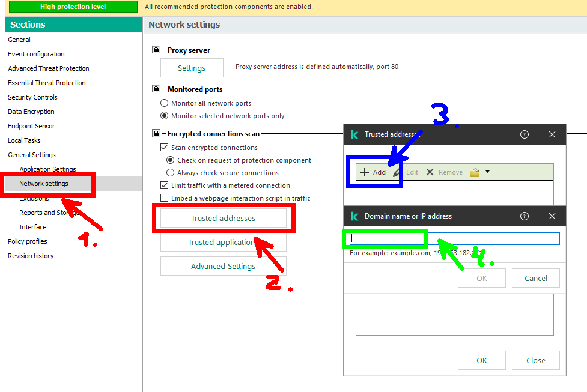Click the Trusted applications button
Screen dimensions: 587x392
coord(223,242)
